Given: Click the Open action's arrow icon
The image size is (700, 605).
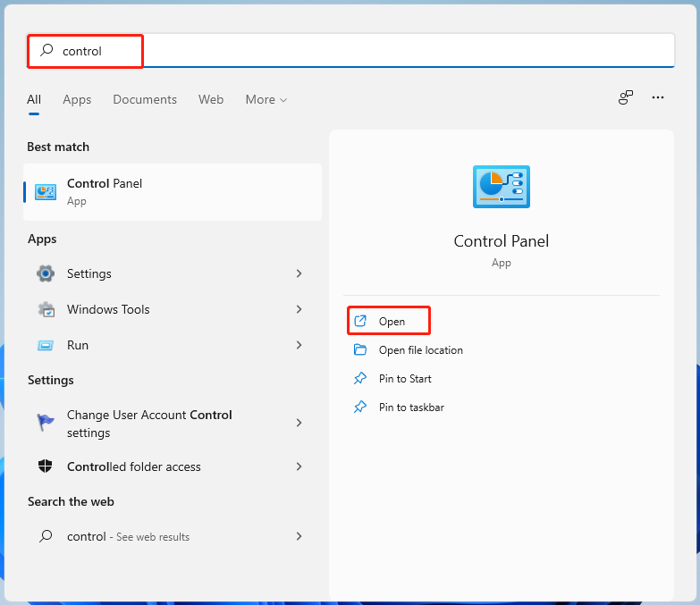Looking at the screenshot, I should tap(360, 321).
